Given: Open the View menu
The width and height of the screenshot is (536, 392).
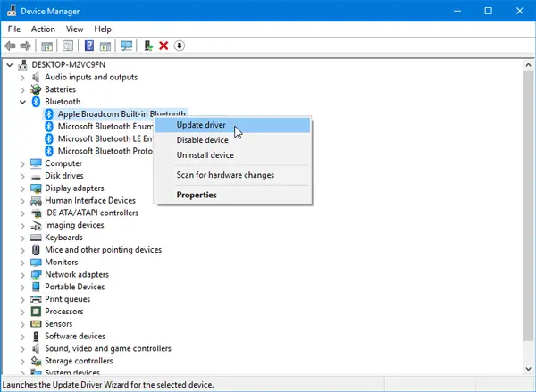Looking at the screenshot, I should coord(74,29).
